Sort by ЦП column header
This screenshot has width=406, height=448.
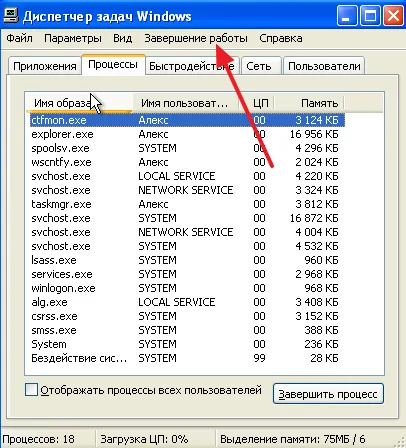[257, 103]
